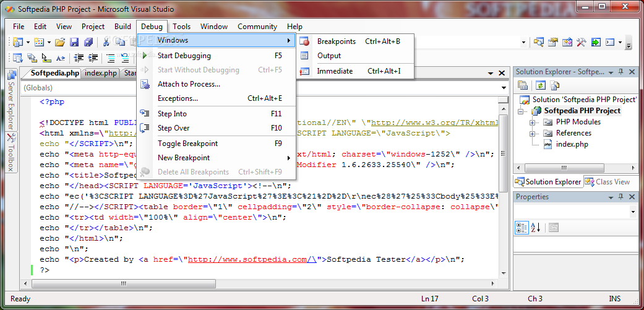Open dropdown arrow beside Command Window icon
The width and height of the screenshot is (644, 310).
tap(620, 42)
